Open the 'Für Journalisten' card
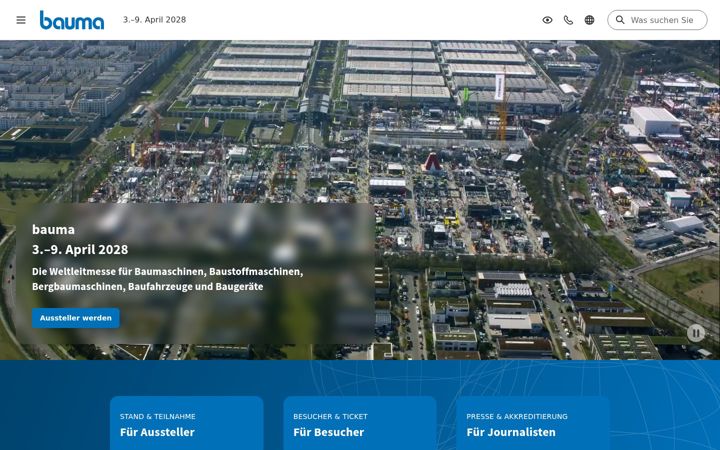The height and width of the screenshot is (450, 720). (533, 423)
